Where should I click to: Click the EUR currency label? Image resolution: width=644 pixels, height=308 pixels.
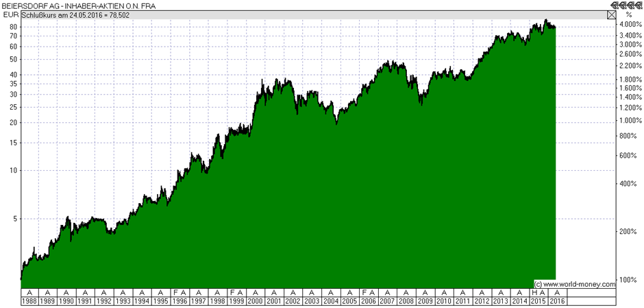pyautogui.click(x=10, y=15)
